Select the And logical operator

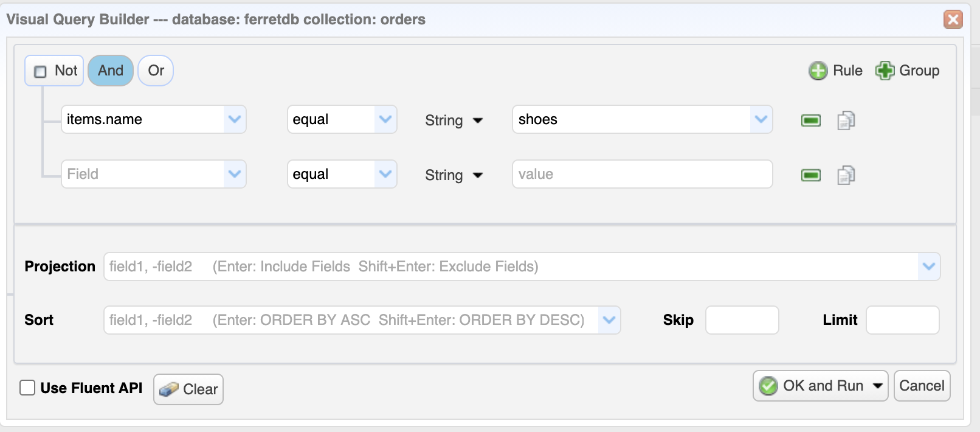coord(110,71)
